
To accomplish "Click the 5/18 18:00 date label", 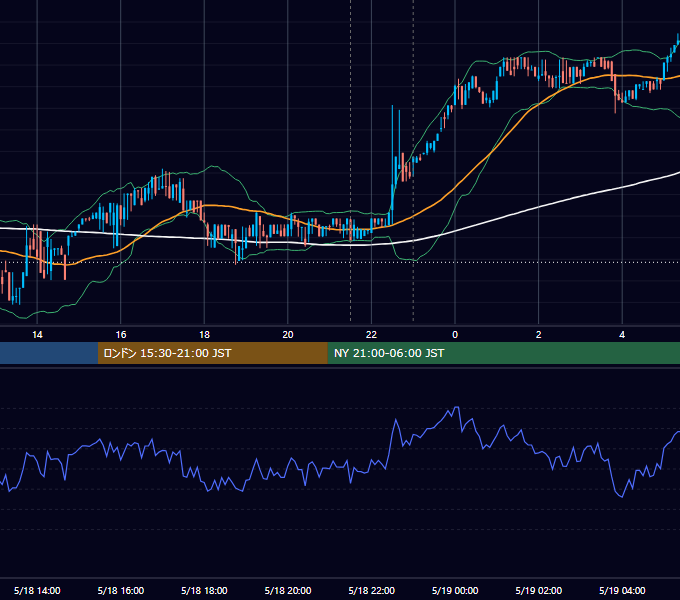I will click(204, 590).
